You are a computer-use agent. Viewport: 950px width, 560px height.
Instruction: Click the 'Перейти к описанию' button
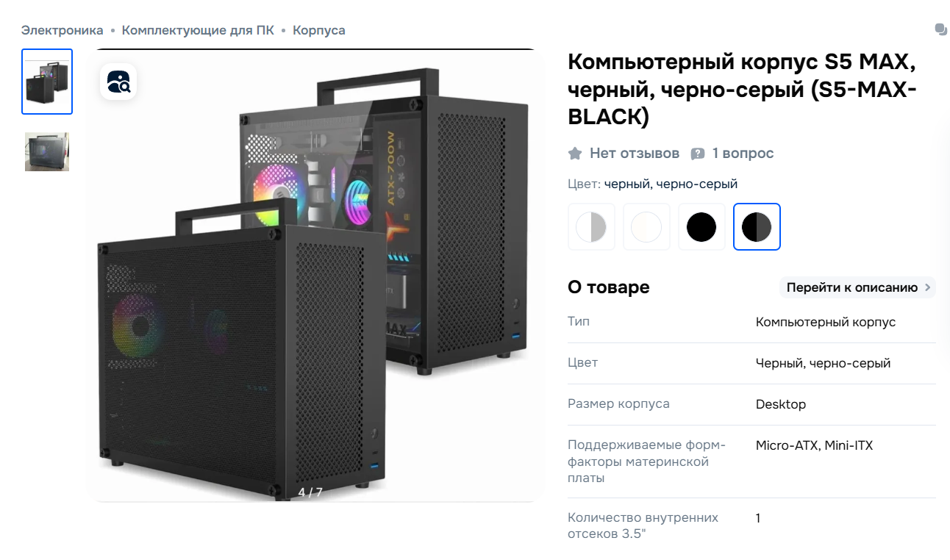point(857,287)
